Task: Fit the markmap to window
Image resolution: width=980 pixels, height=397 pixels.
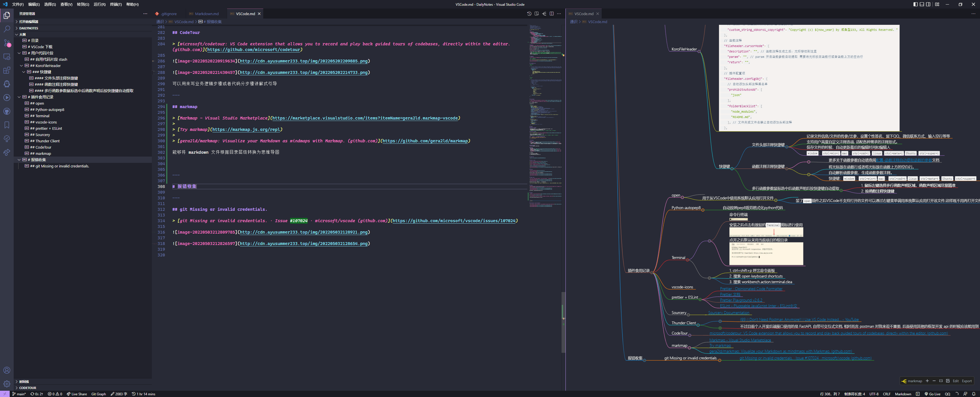Action: (x=941, y=381)
